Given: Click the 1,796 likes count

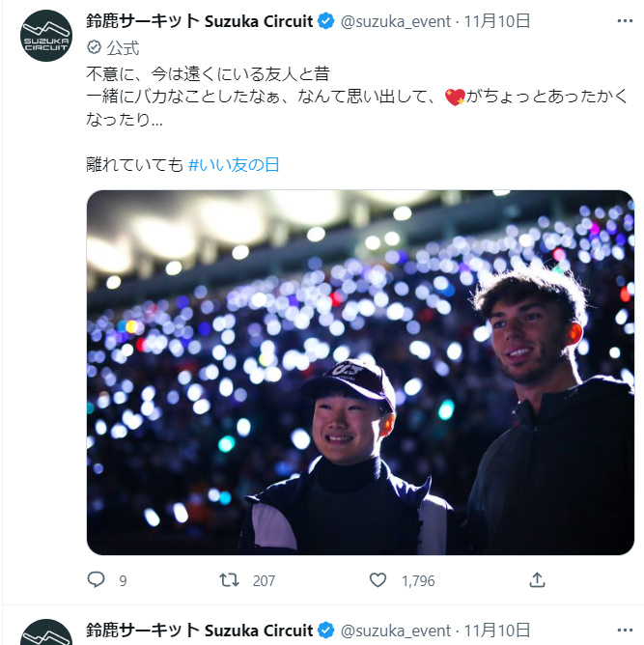Looking at the screenshot, I should point(418,581).
